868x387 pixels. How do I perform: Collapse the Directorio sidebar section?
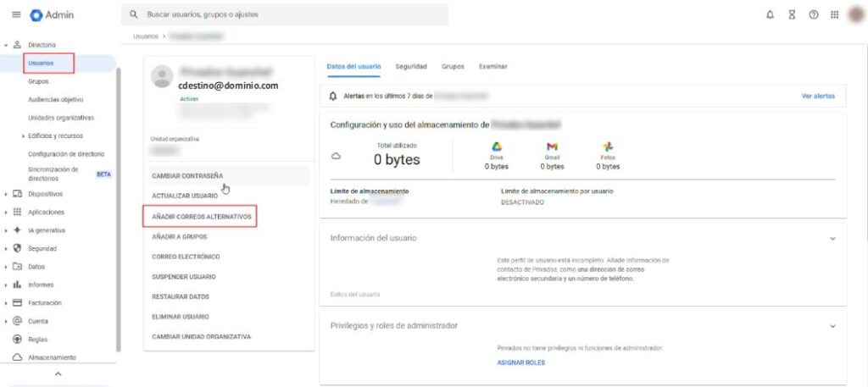coord(7,44)
